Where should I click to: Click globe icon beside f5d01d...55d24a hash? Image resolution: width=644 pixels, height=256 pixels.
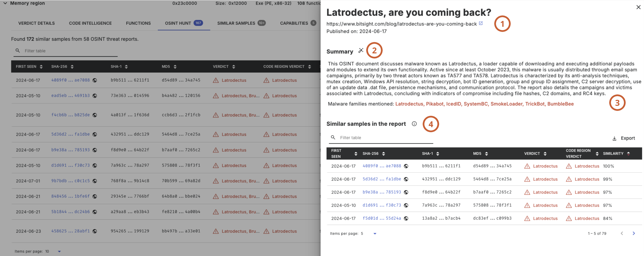tap(406, 218)
